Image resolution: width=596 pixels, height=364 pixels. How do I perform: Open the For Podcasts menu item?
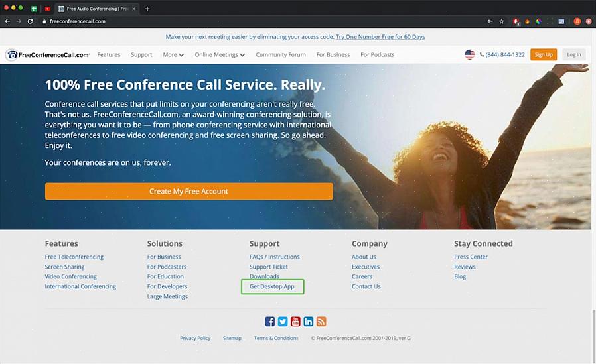(x=377, y=54)
